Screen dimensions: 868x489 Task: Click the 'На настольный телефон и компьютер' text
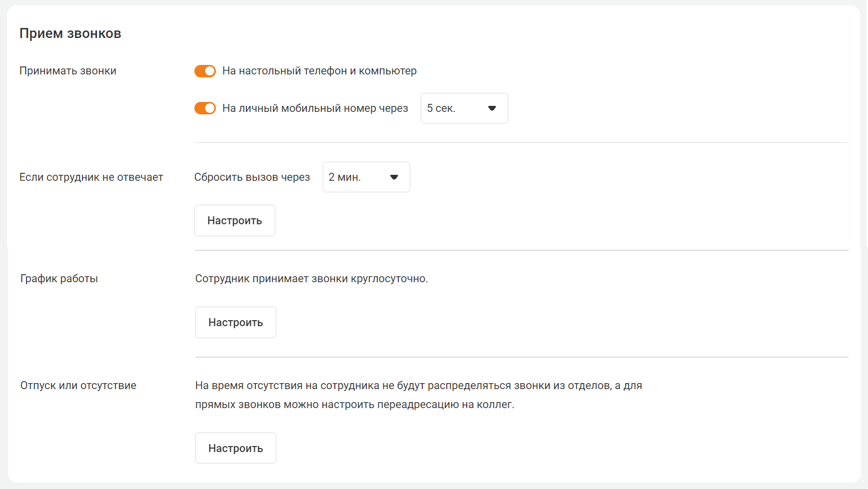tap(319, 71)
